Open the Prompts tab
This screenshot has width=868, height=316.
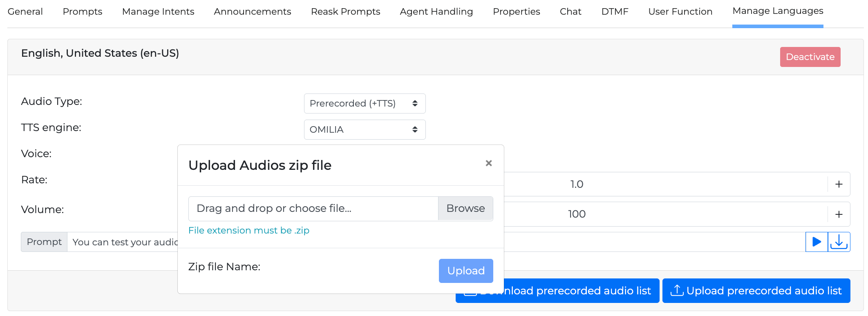pos(83,11)
